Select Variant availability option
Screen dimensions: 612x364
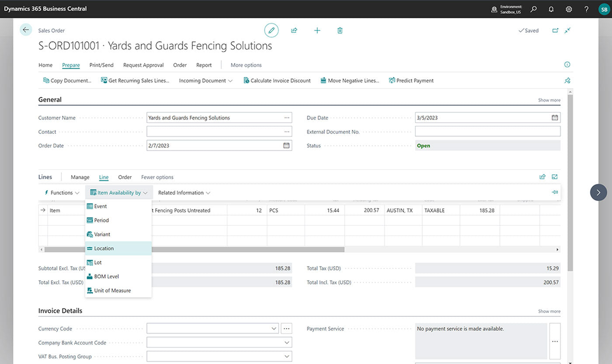tap(118, 234)
